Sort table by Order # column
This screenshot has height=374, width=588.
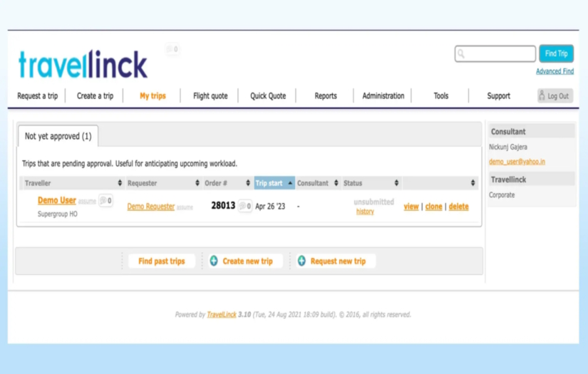tap(227, 183)
